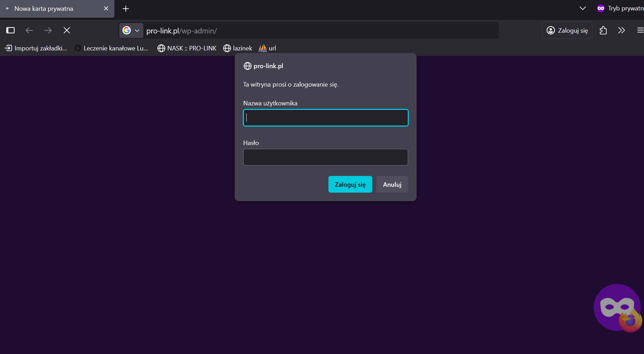Open the list all tabs chevron
644x354 pixels.
[x=582, y=8]
